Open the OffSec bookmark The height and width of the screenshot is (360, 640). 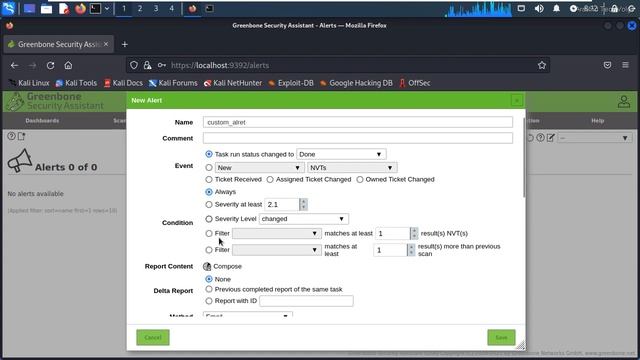414,83
